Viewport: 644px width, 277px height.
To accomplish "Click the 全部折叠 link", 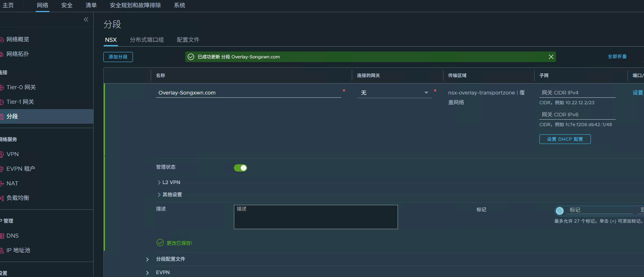I will pos(617,57).
